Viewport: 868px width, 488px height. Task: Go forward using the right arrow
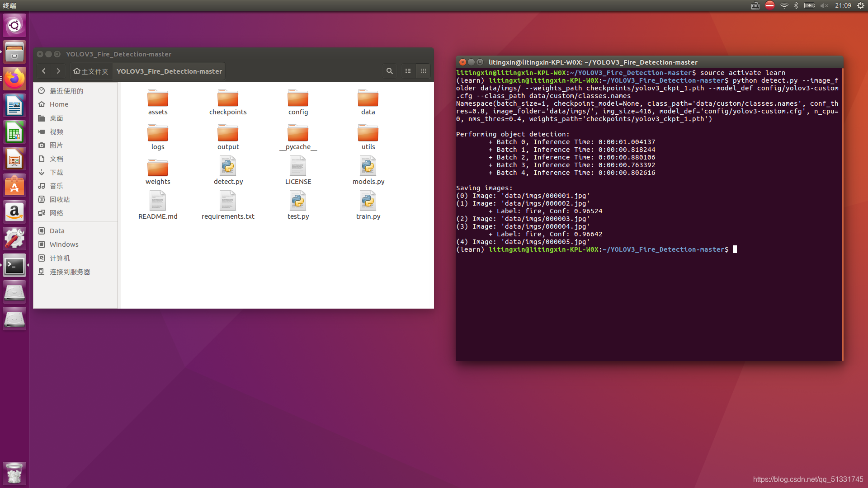(x=58, y=71)
